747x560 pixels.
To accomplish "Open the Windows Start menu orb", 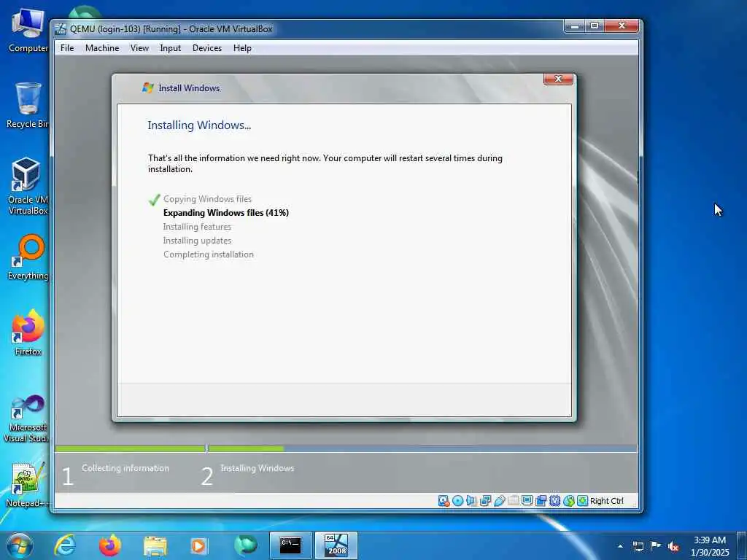I will (x=20, y=545).
